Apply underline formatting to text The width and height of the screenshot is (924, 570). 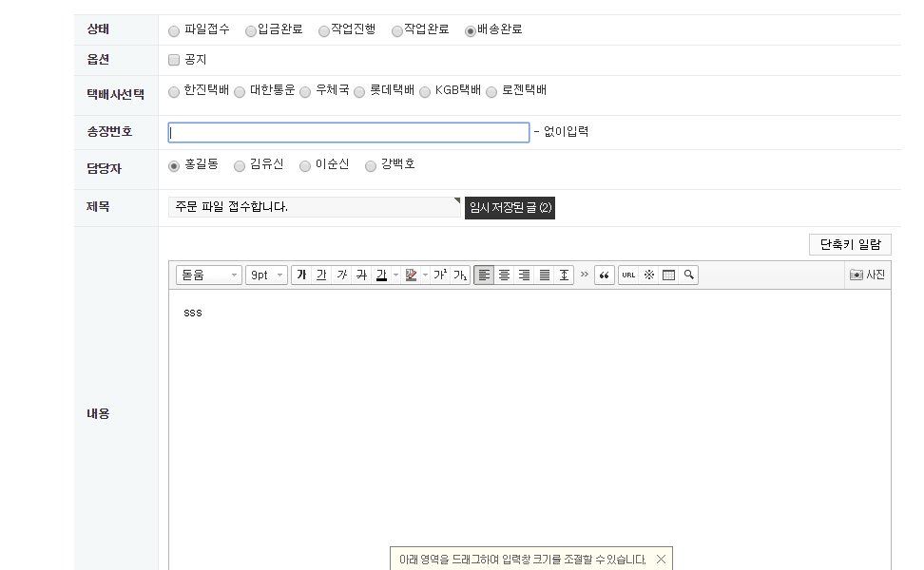321,275
